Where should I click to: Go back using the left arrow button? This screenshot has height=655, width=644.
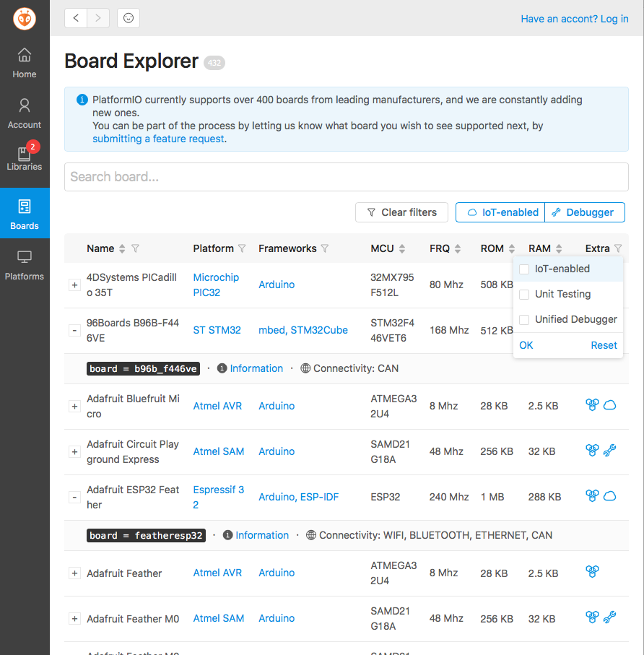[x=76, y=18]
